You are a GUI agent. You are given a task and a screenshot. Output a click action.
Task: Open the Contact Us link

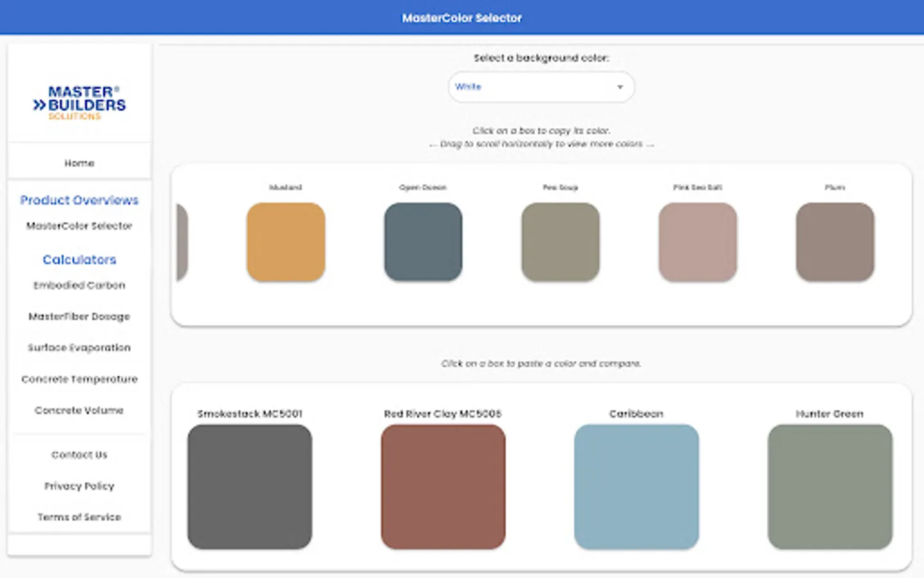tap(80, 455)
